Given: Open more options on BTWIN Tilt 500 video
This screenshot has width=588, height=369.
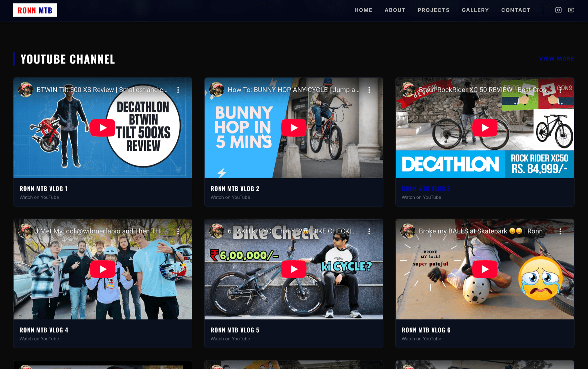Looking at the screenshot, I should click(x=178, y=90).
